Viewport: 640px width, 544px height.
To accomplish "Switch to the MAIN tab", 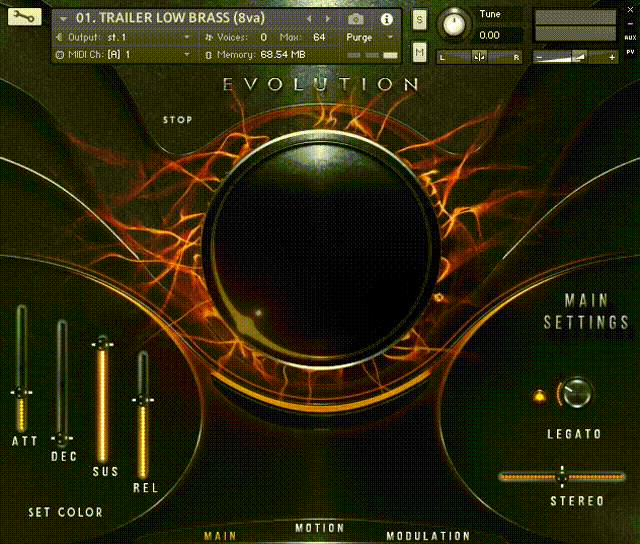I will coord(220,536).
